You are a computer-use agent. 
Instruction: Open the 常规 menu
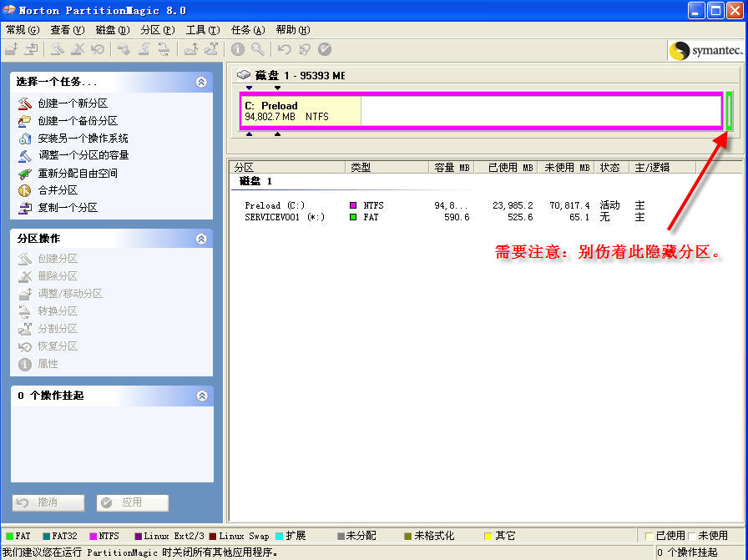pyautogui.click(x=23, y=30)
